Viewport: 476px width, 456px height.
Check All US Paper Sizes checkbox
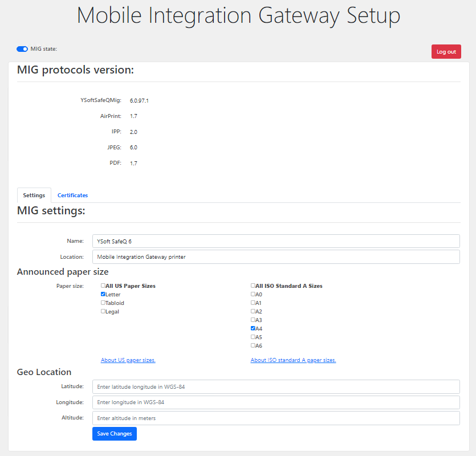(103, 286)
